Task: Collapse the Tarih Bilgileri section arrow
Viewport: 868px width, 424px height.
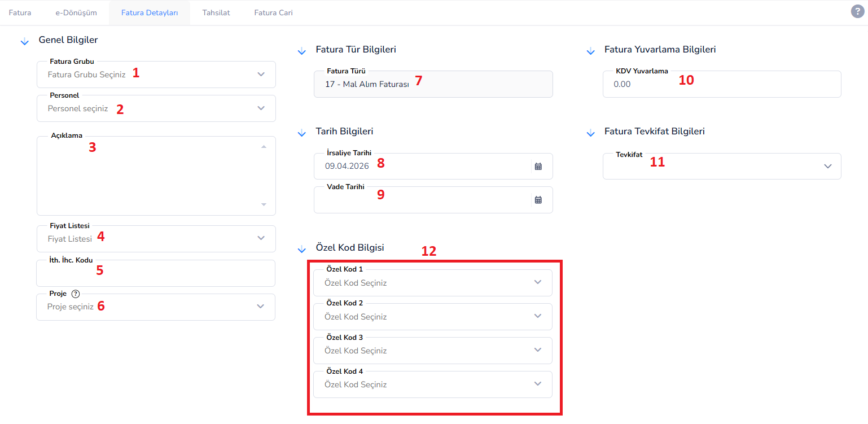Action: click(x=301, y=133)
